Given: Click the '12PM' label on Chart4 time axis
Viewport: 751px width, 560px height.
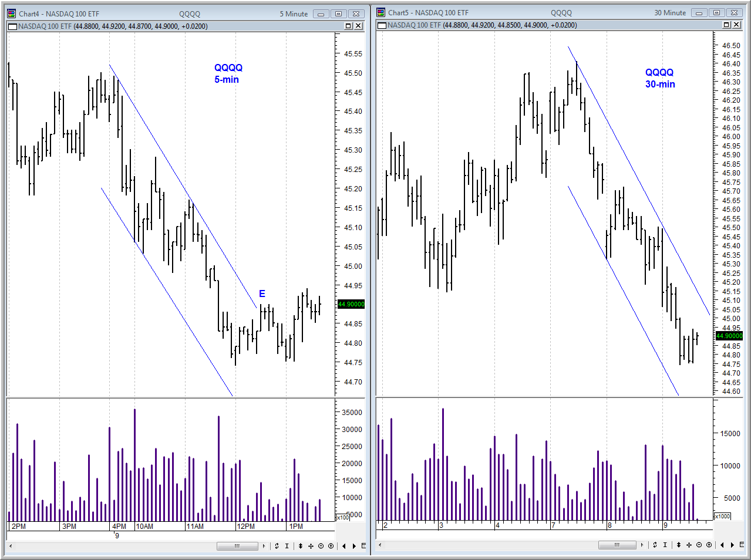Looking at the screenshot, I should pyautogui.click(x=245, y=527).
